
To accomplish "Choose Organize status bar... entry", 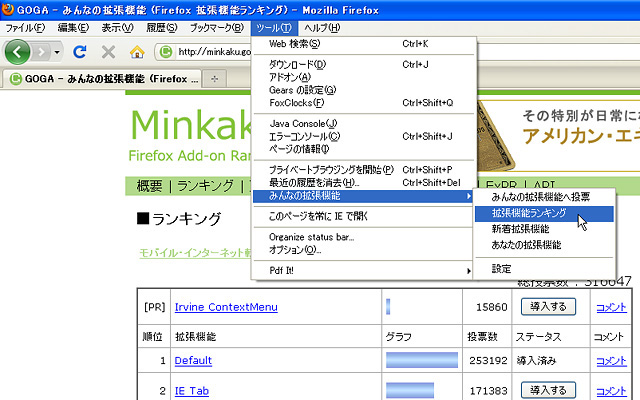I will pos(363,237).
